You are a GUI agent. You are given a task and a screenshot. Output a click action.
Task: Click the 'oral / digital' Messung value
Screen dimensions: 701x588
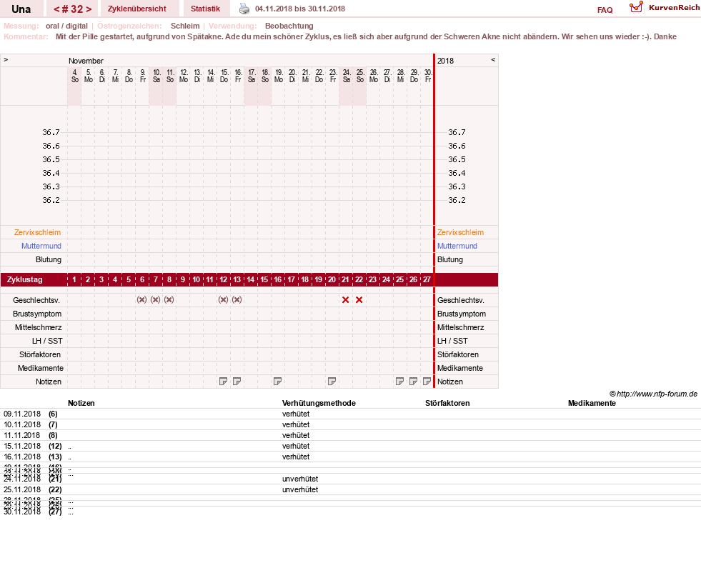[x=66, y=26]
